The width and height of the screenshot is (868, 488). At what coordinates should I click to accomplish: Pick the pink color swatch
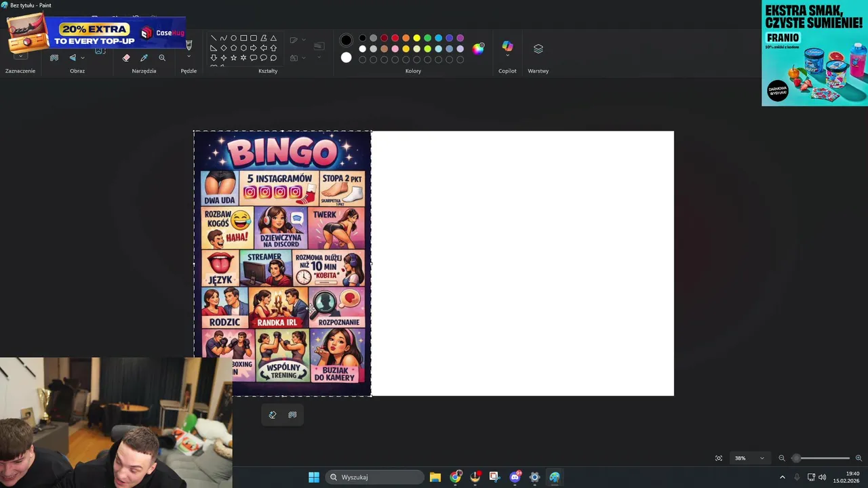[x=395, y=49]
